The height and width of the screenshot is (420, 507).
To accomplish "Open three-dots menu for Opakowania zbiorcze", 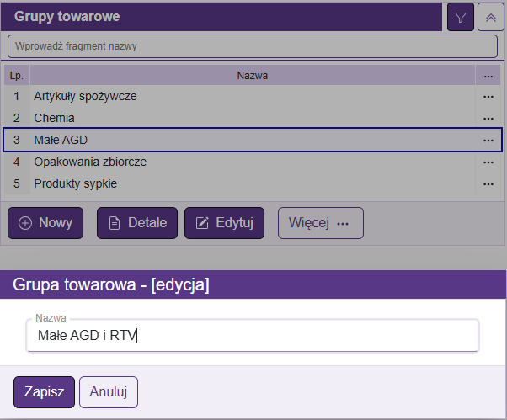I will tap(488, 162).
